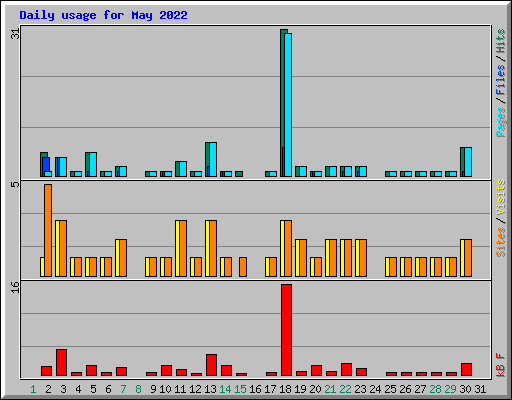The height and width of the screenshot is (400, 512).
Task: Click the green day 22 label
Action: click(x=345, y=389)
